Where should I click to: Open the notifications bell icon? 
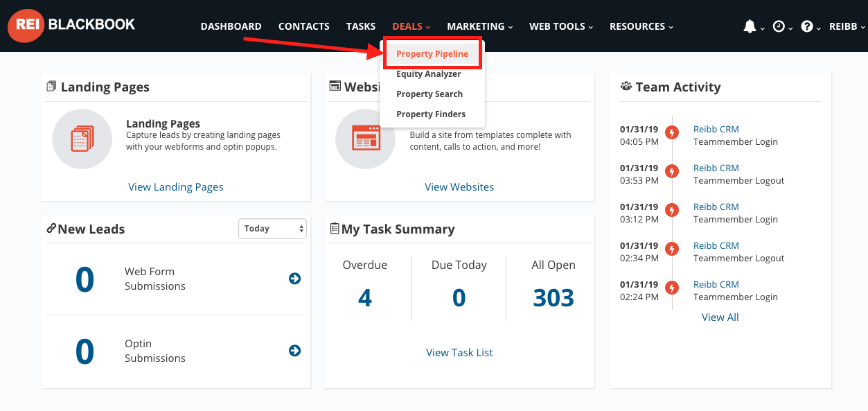click(750, 26)
